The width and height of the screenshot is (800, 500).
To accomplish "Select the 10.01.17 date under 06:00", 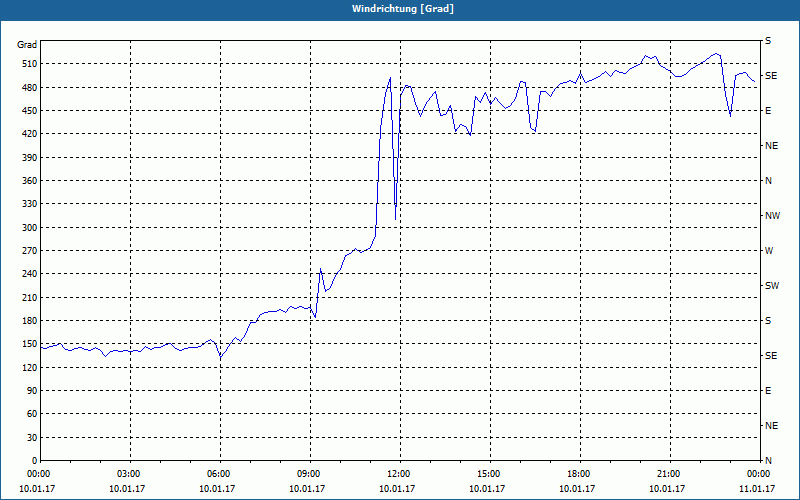I will pyautogui.click(x=217, y=489).
